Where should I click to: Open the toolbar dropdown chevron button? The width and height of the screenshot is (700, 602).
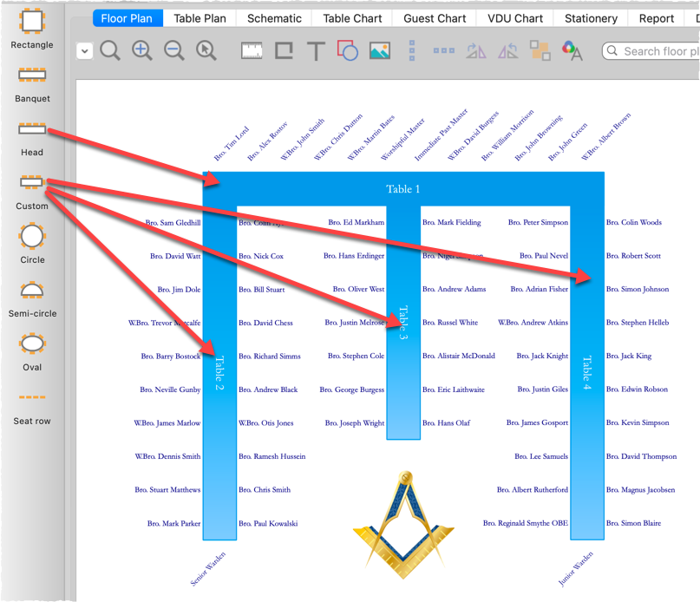[x=84, y=51]
